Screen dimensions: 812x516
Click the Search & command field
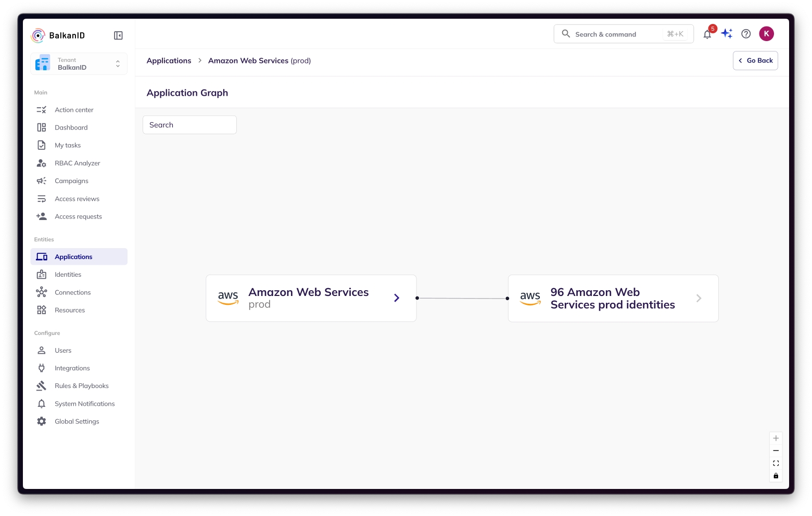[624, 34]
